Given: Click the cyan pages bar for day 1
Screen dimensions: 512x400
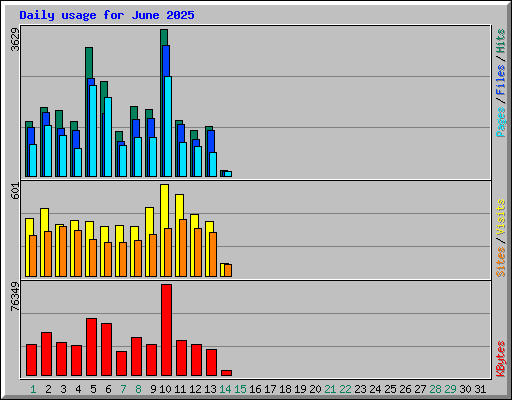Looking at the screenshot, I should coord(33,160).
